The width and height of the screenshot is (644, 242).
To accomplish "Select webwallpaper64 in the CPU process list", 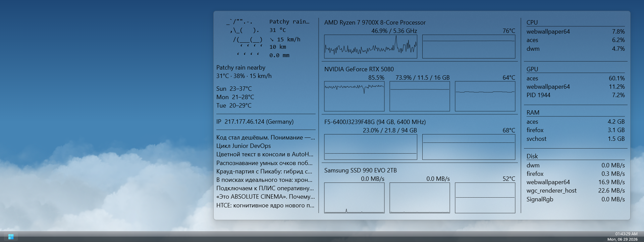I will coord(576,32).
